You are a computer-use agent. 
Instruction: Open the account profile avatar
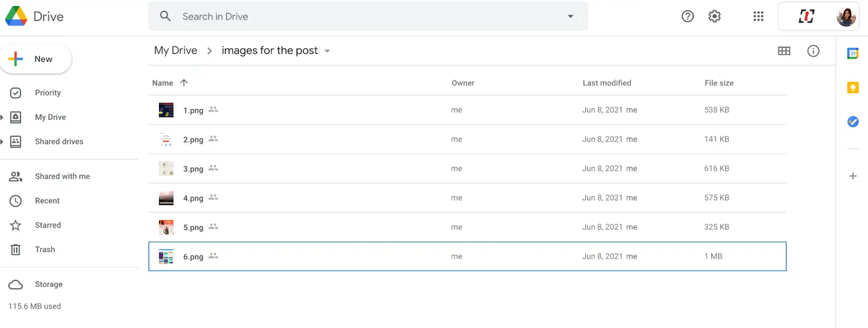point(846,17)
